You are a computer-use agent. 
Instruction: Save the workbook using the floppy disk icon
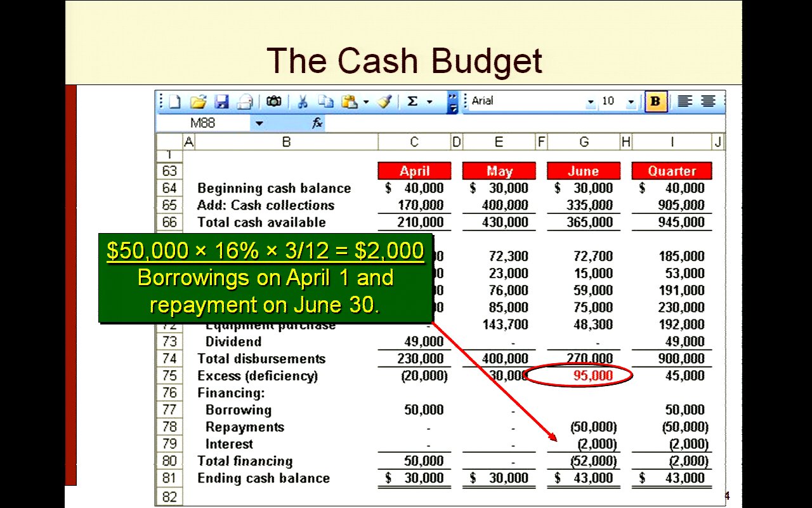point(221,102)
